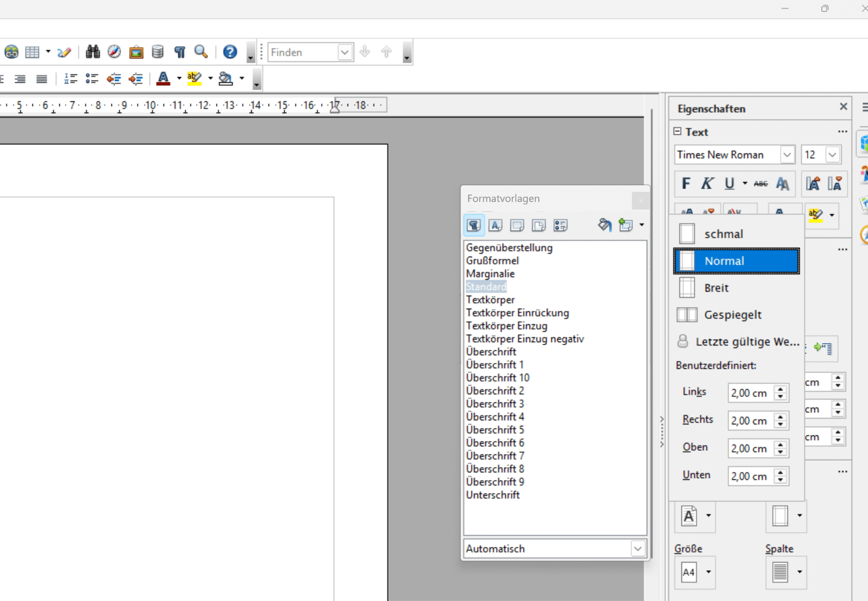This screenshot has width=868, height=601.
Task: Open the Automatisch style filter dropdown
Action: pyautogui.click(x=638, y=549)
